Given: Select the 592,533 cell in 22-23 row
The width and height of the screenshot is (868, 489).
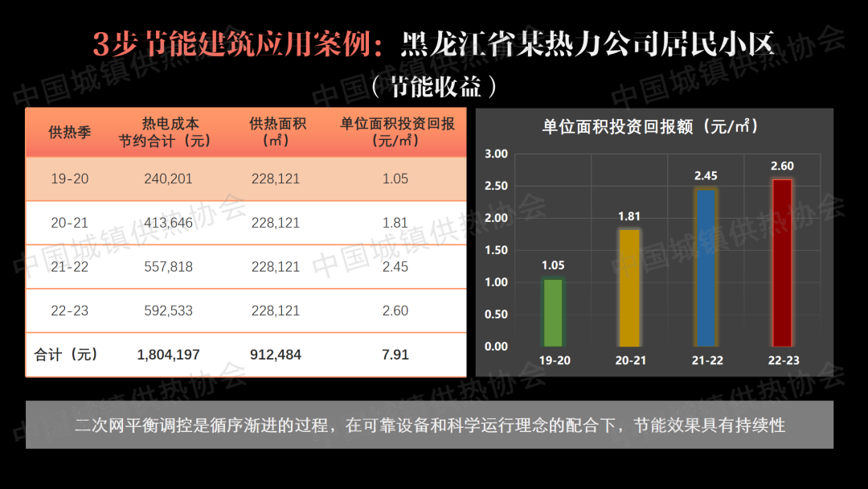Looking at the screenshot, I should [169, 310].
